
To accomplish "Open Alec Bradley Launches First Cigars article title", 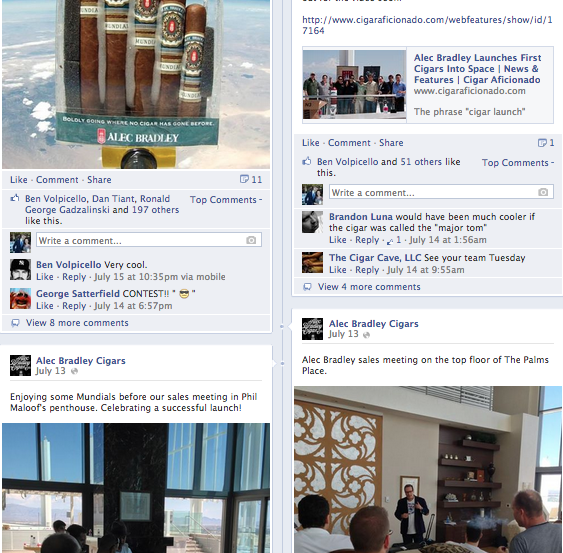I will coord(477,69).
